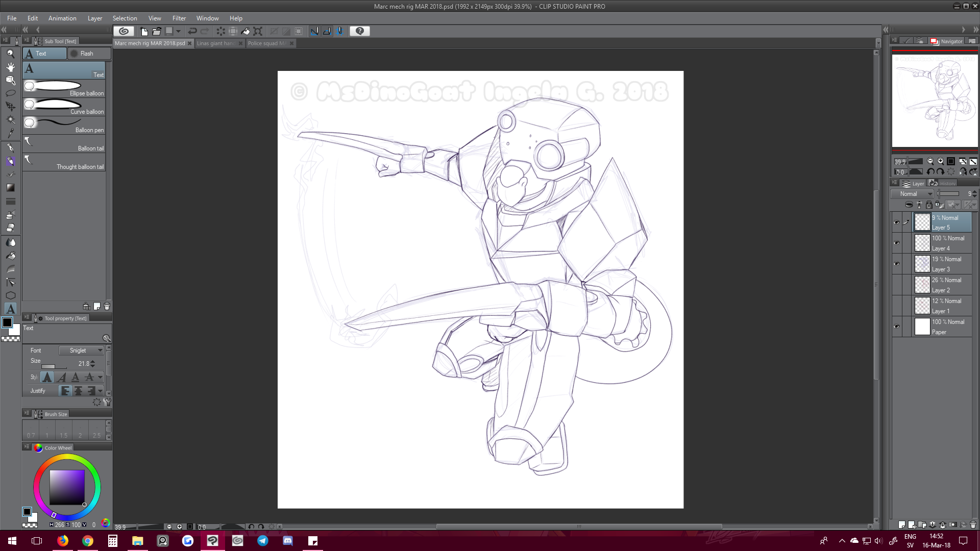
Task: Select the Eyedropper tool
Action: 10,133
